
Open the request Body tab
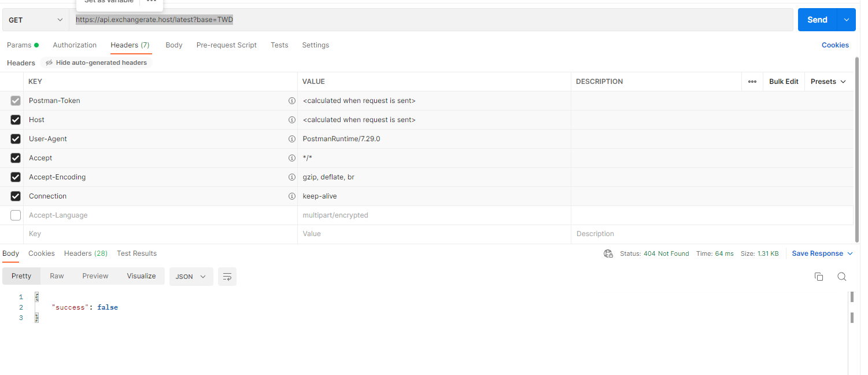click(174, 45)
